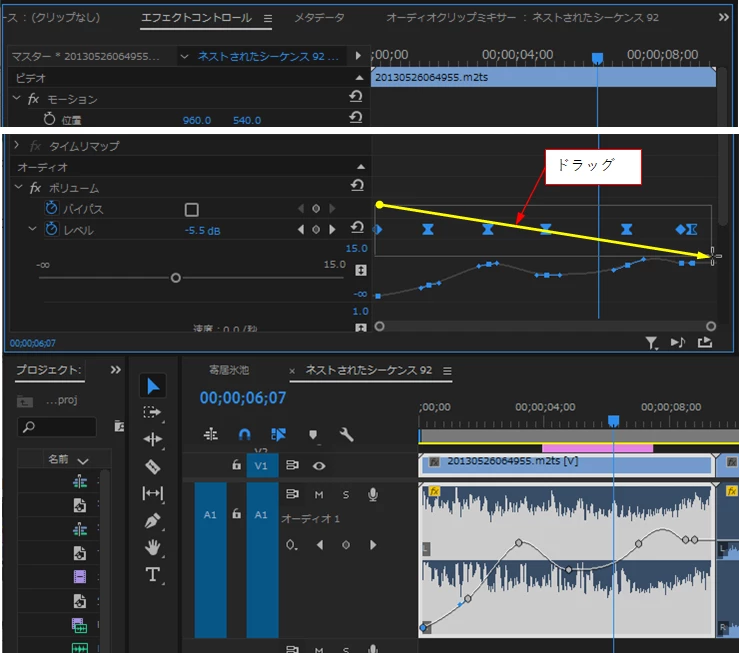
Task: Switch to the 寄居氷池 sequence tab
Action: tap(229, 370)
